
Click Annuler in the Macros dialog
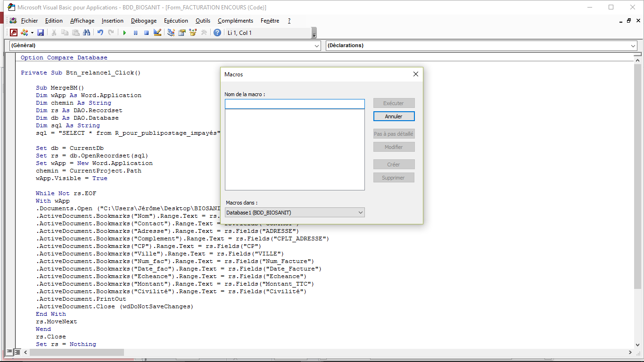[394, 116]
